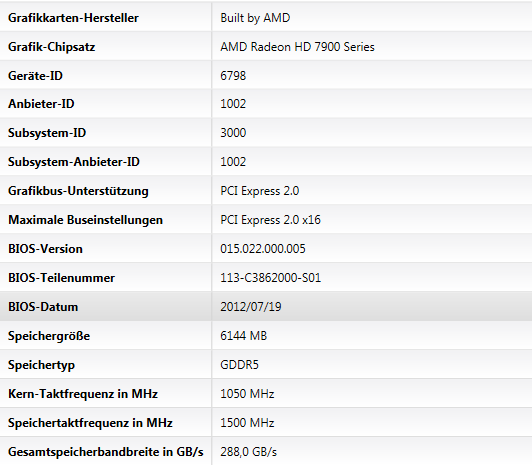Select the Anbieter-ID row label
This screenshot has width=532, height=465.
click(41, 104)
